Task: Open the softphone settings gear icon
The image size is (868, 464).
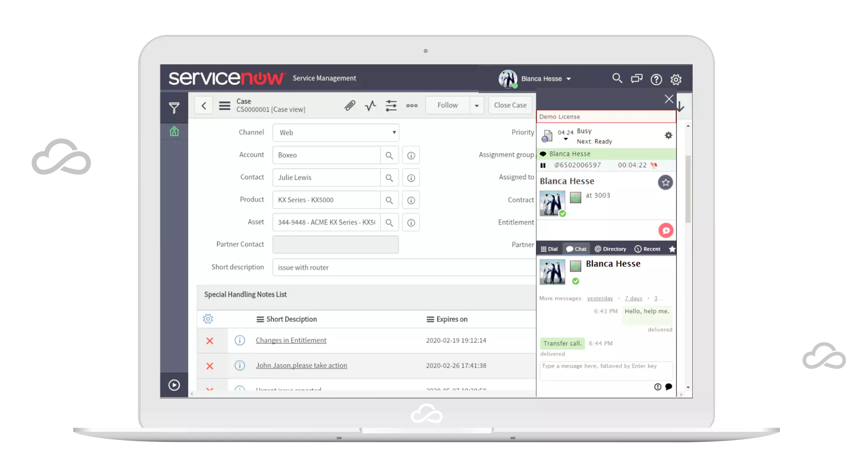Action: pyautogui.click(x=668, y=135)
